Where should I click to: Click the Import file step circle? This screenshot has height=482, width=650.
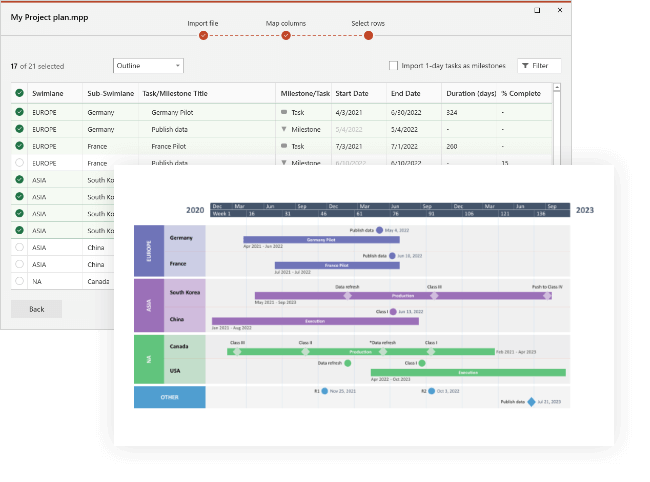(x=203, y=36)
